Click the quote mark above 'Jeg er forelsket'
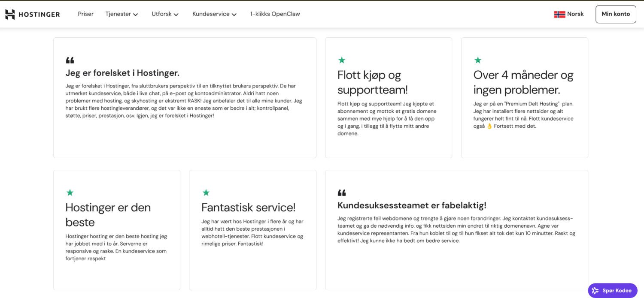The height and width of the screenshot is (298, 644). pos(70,60)
